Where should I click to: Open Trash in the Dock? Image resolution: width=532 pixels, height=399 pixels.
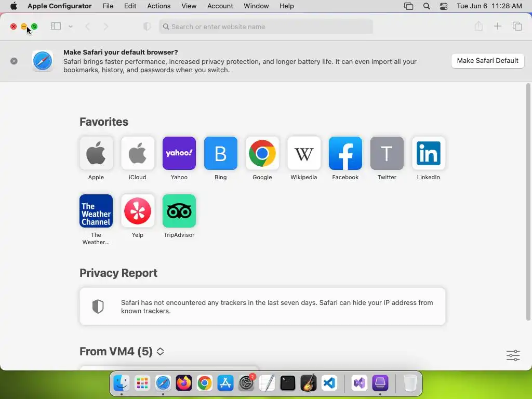[x=410, y=383]
